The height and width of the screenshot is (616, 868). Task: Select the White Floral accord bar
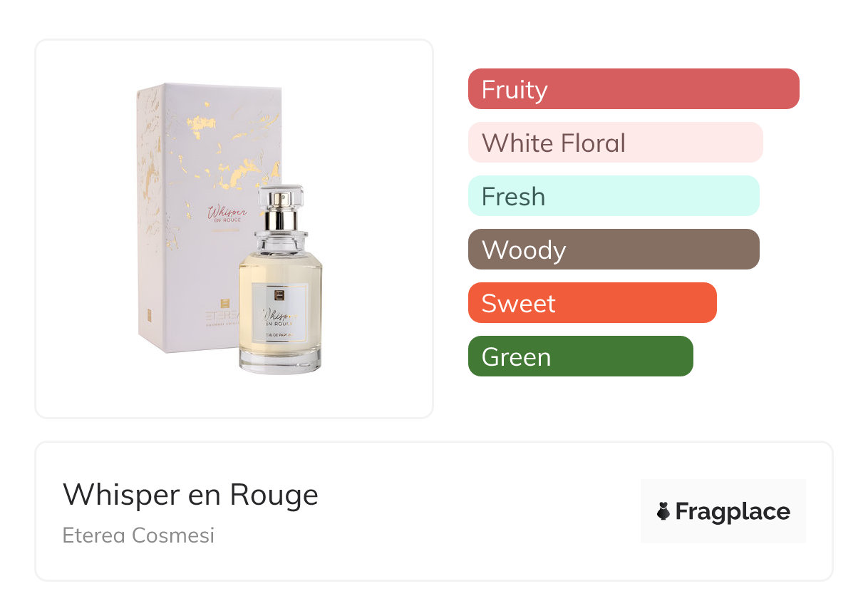point(616,143)
